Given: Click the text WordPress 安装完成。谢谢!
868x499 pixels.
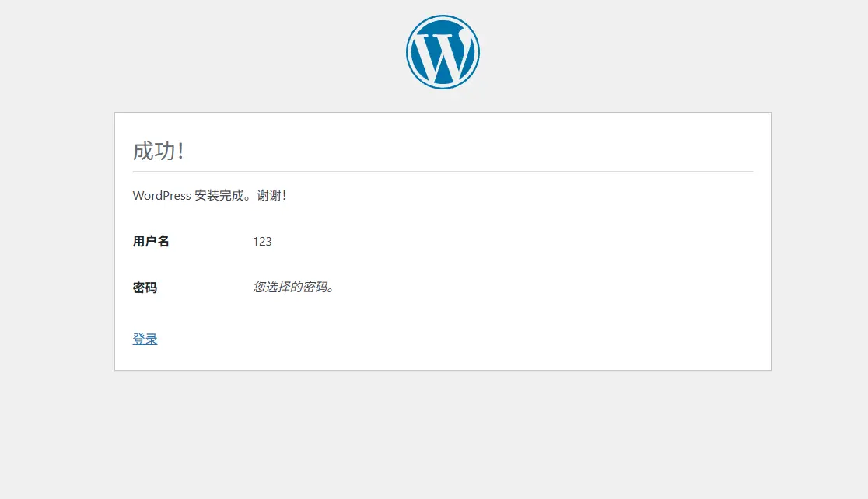Looking at the screenshot, I should 209,195.
